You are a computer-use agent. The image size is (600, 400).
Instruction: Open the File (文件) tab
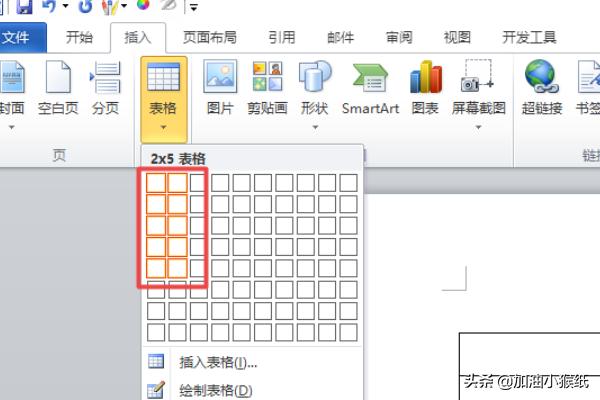point(18,38)
